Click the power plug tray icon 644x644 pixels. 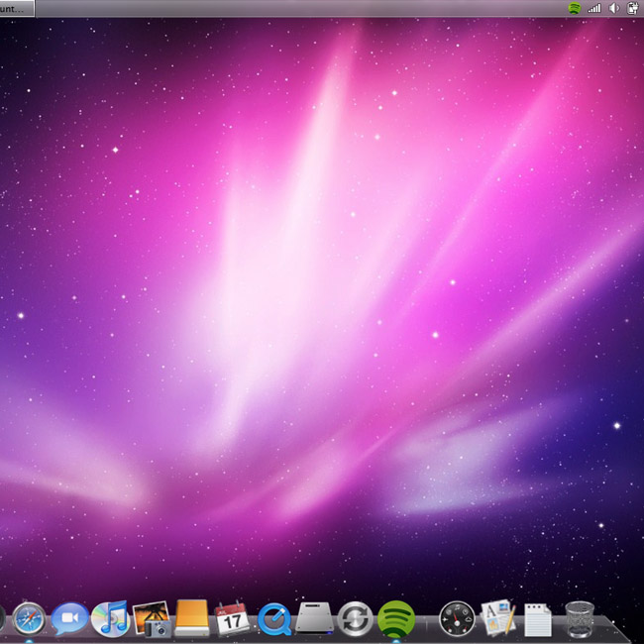[632, 8]
